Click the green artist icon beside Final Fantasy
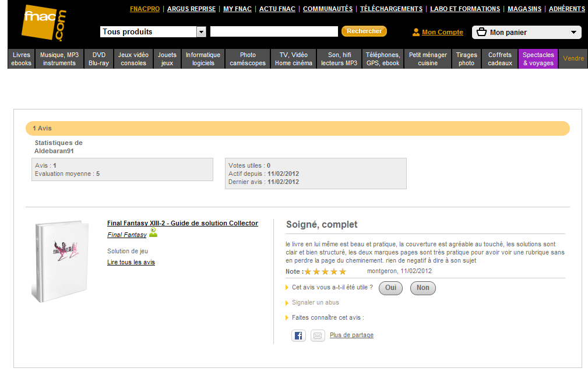 pyautogui.click(x=153, y=233)
